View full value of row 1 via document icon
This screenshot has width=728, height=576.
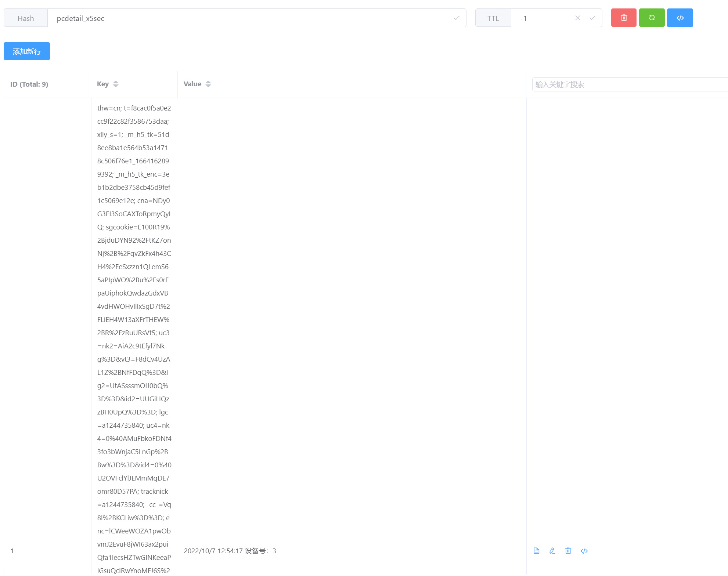pos(536,551)
